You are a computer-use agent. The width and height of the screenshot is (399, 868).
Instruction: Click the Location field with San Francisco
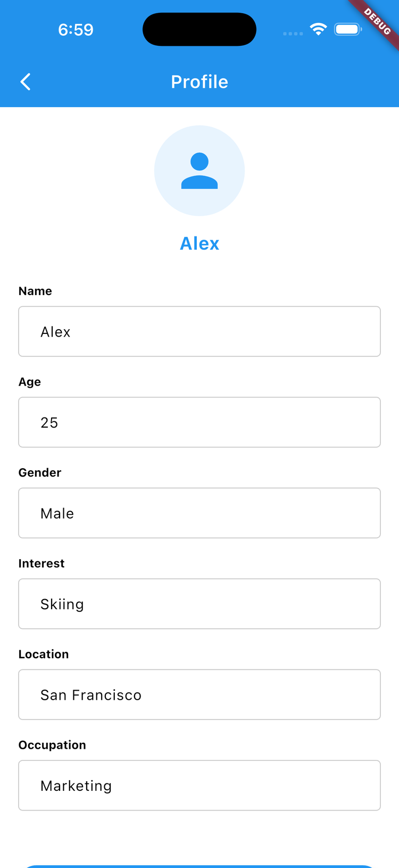(x=199, y=694)
